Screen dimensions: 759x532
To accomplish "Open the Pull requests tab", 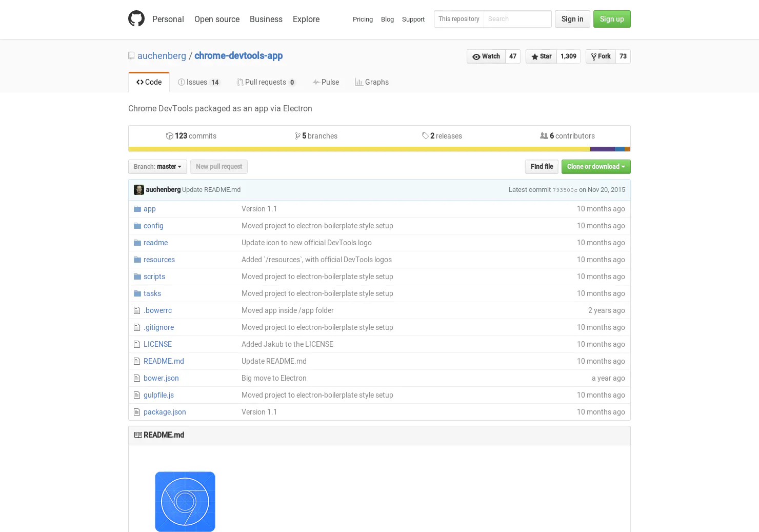I will [x=266, y=82].
